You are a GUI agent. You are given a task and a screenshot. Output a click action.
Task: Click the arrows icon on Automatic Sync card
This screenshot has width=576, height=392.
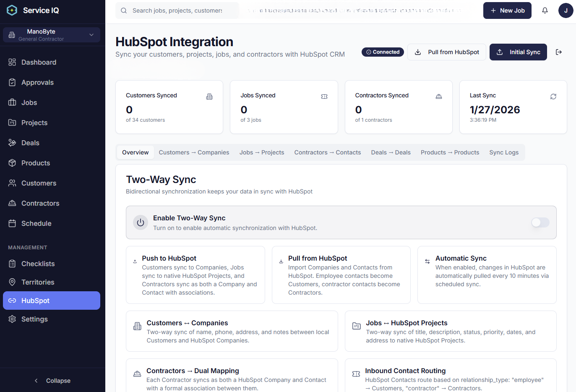(427, 261)
